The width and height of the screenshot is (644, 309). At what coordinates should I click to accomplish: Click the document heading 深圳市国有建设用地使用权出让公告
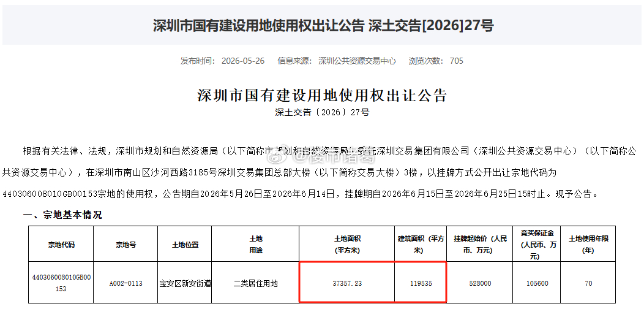point(322,96)
